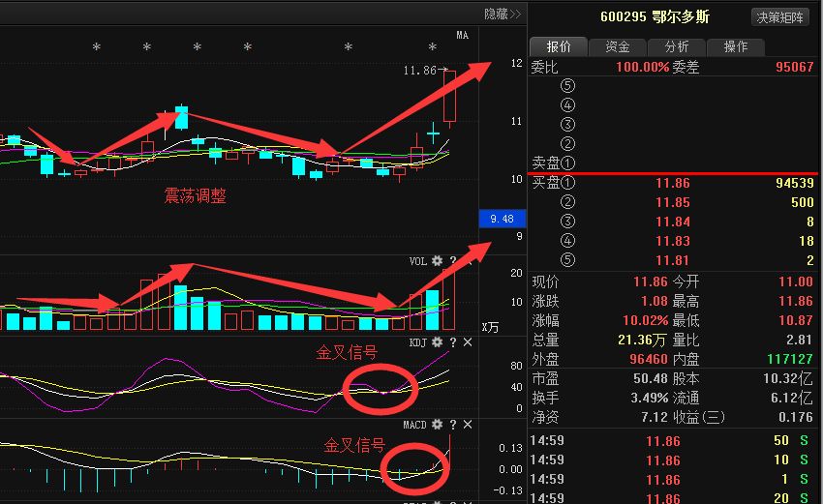Click the KDJ indicator label
This screenshot has width=823, height=504.
coord(418,343)
